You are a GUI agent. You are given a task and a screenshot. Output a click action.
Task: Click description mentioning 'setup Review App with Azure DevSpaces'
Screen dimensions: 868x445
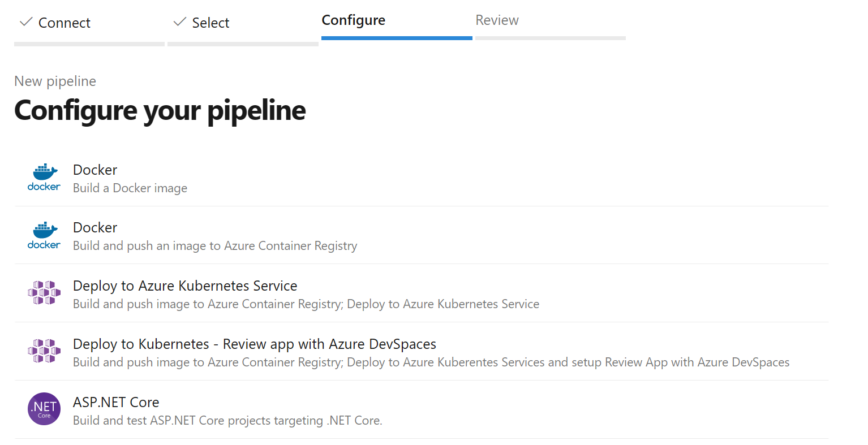point(431,362)
